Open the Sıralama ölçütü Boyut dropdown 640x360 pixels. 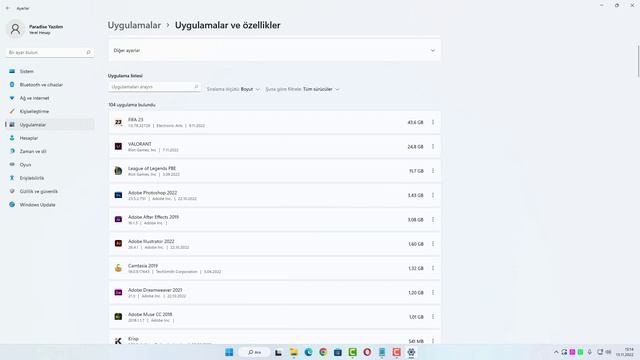coord(233,89)
